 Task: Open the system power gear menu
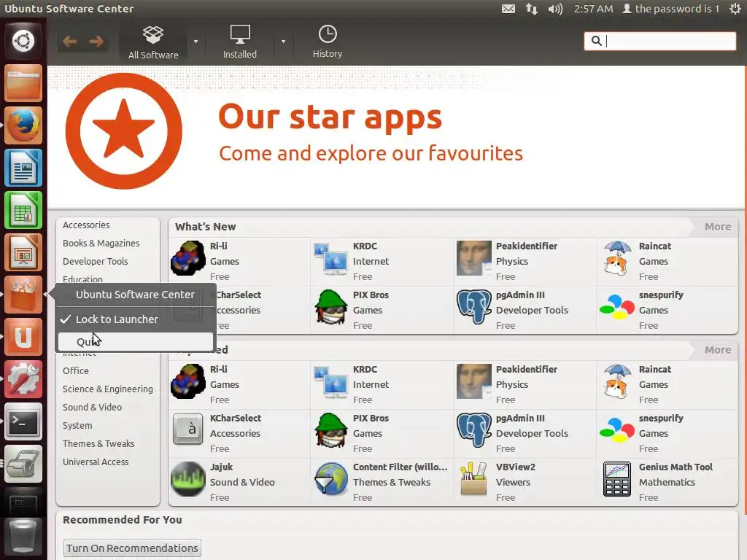click(735, 9)
